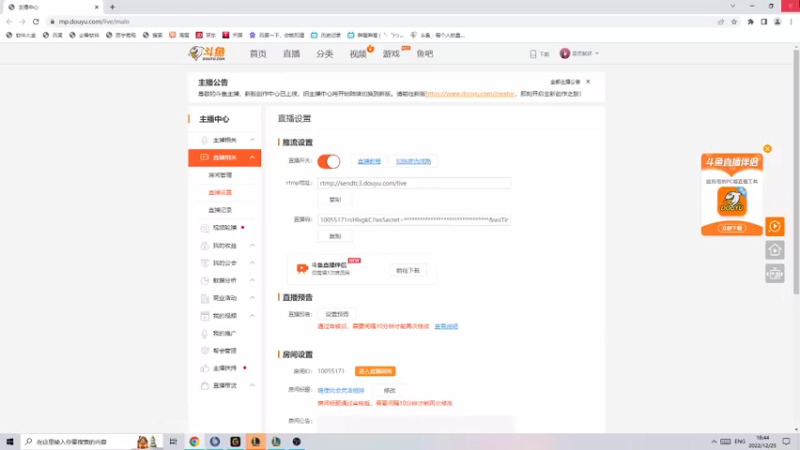Open the 直播 navigation item

pyautogui.click(x=291, y=54)
